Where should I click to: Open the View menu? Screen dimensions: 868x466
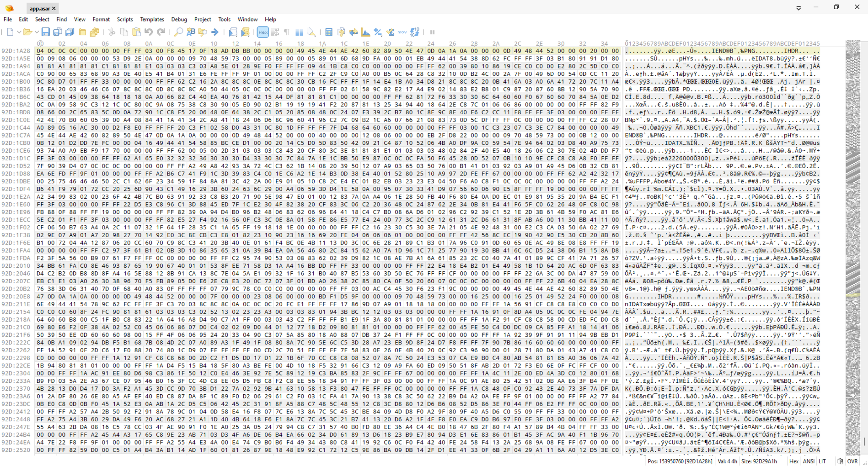pos(80,19)
